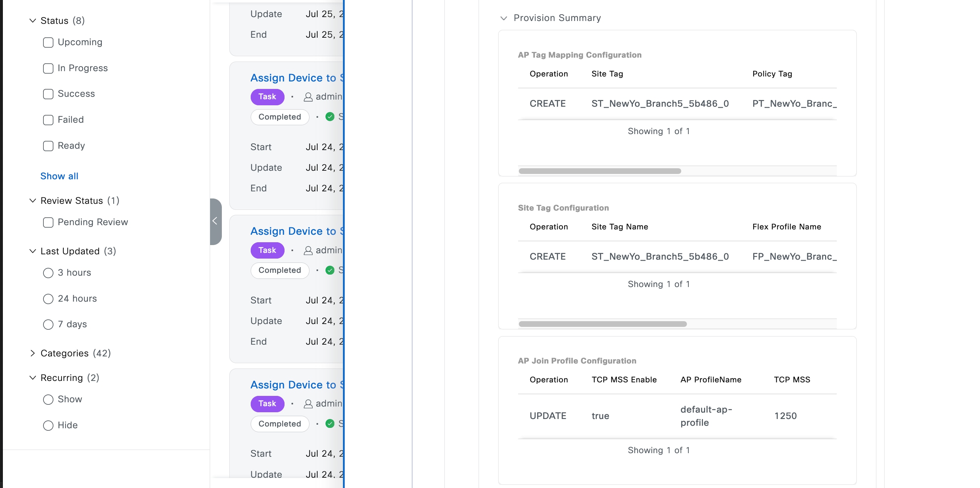
Task: Click the purple Task badge in third card
Action: (267, 404)
